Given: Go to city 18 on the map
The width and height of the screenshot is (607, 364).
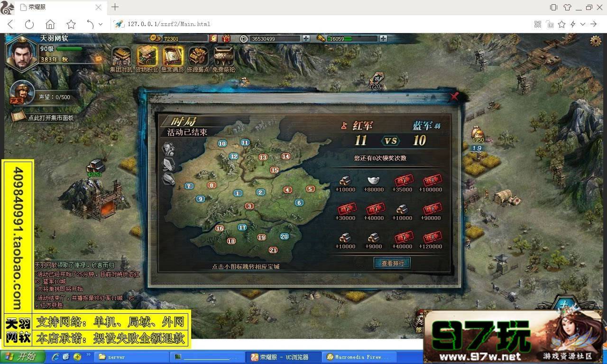Looking at the screenshot, I should point(231,241).
